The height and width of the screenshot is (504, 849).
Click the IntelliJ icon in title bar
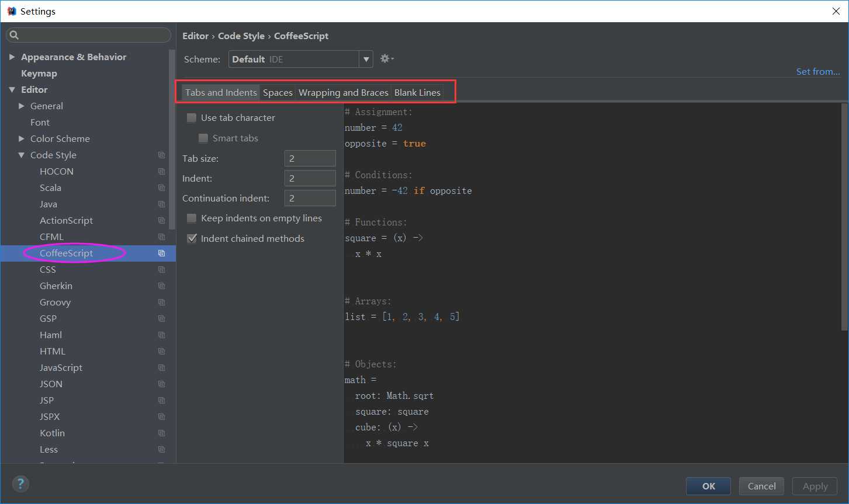tap(12, 11)
